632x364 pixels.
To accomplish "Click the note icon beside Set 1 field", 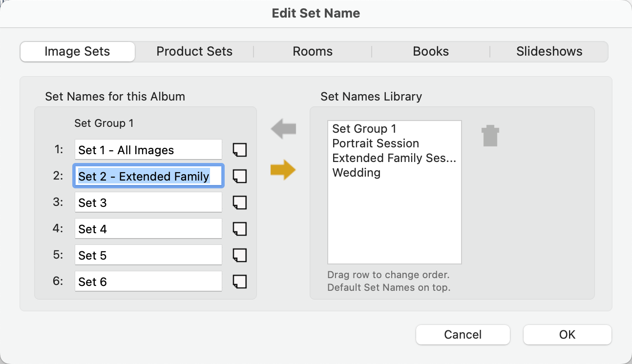I will [239, 150].
